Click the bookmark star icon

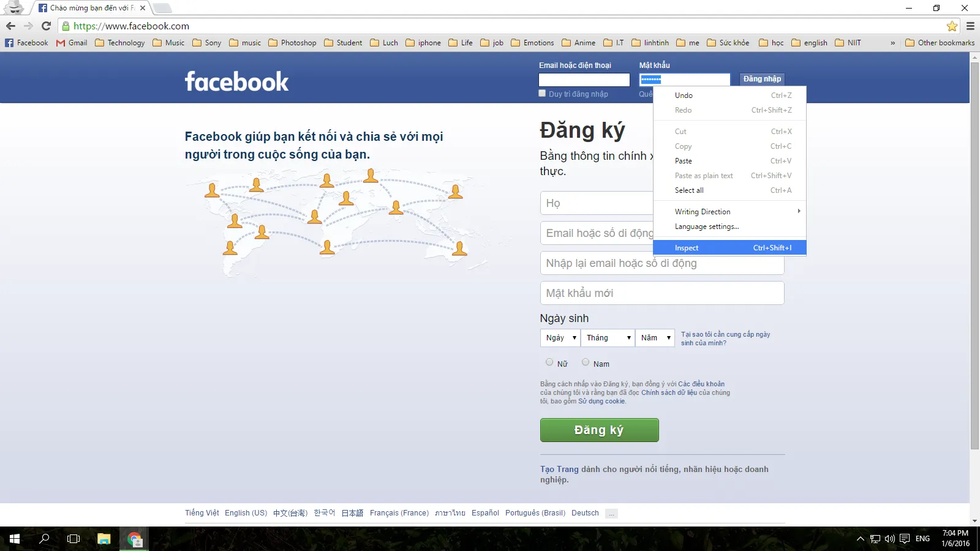952,26
